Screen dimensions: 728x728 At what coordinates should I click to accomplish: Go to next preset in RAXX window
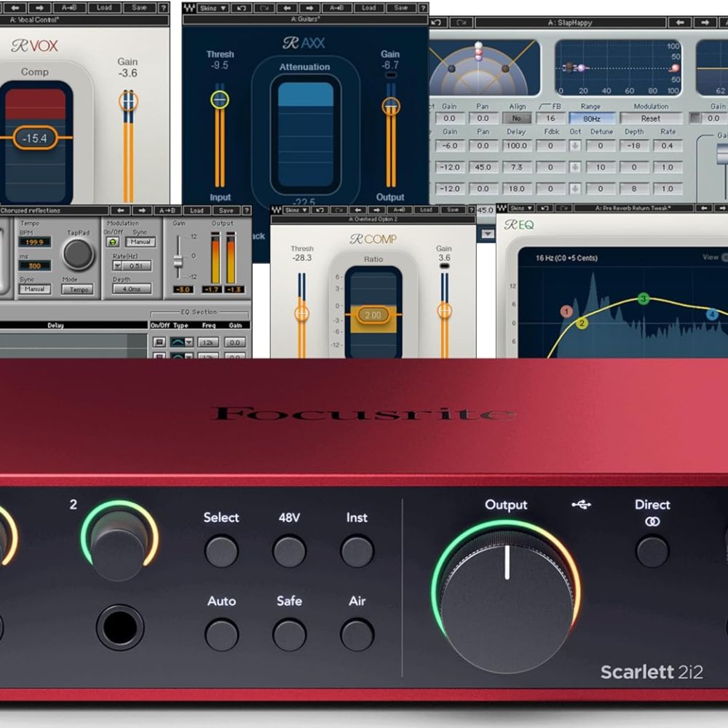[x=309, y=8]
